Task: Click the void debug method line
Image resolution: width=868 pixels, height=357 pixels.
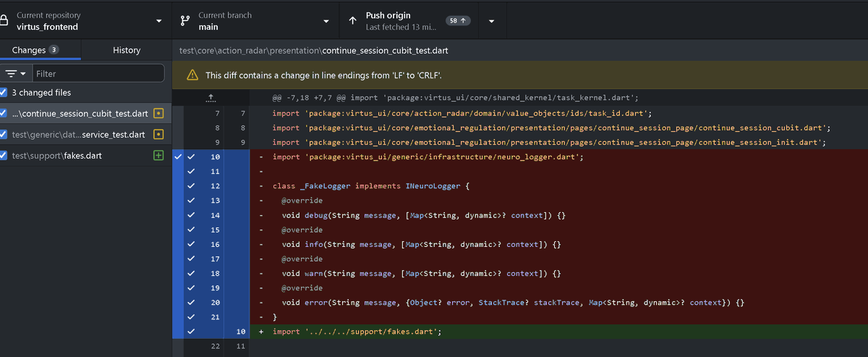Action: 423,215
